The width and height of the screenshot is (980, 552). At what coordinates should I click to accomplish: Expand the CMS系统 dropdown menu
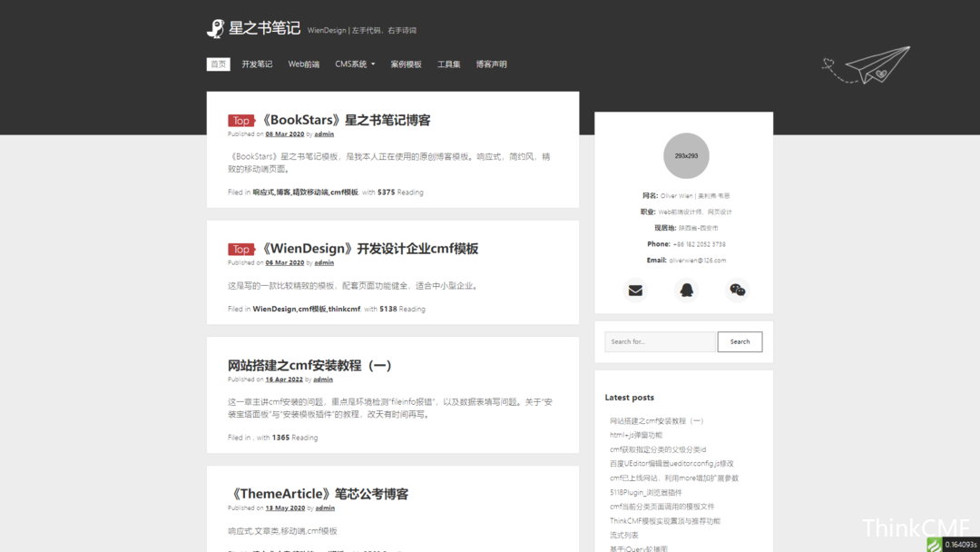[x=355, y=64]
